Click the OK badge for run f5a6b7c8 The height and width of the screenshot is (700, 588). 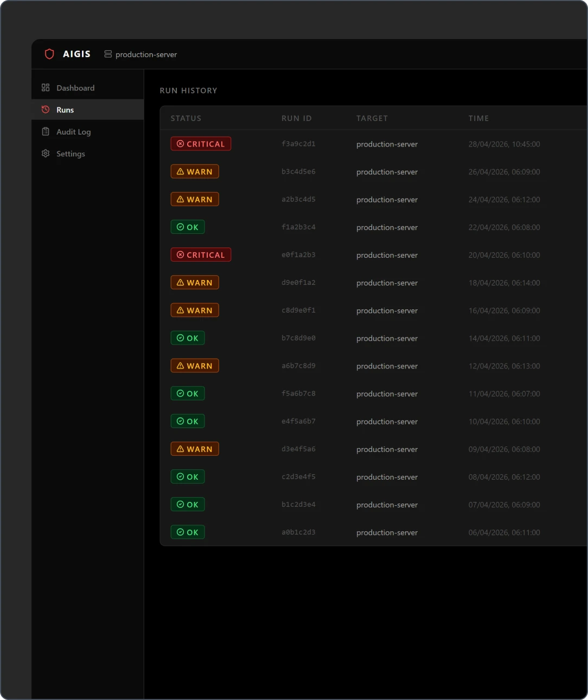[x=188, y=393]
